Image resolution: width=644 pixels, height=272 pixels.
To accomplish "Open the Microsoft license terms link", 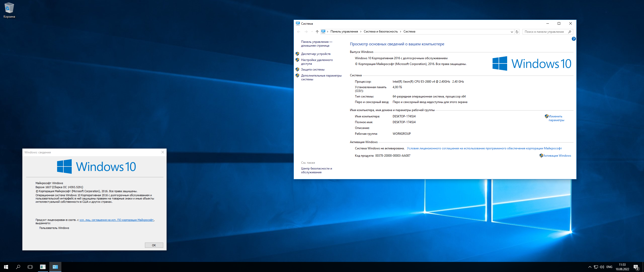I will tap(484, 148).
